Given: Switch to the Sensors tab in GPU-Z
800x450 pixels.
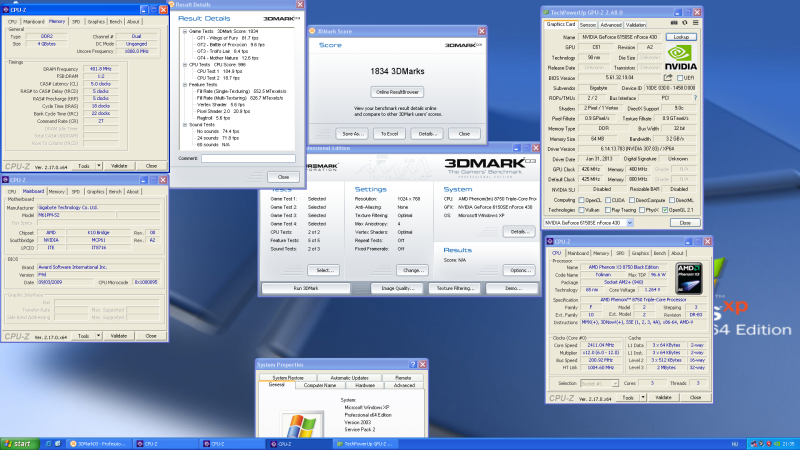Looking at the screenshot, I should coord(588,24).
